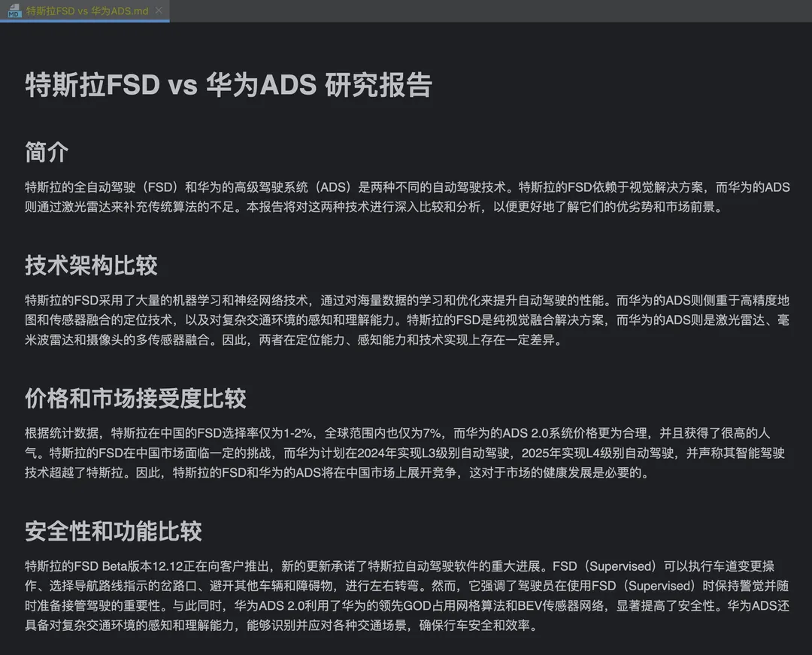Click the 价格和市场接受度比较 section heading
Viewport: 812px width, 655px height.
coord(135,398)
